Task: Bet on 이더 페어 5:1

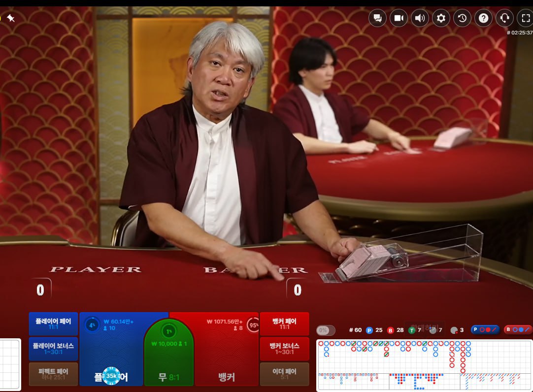Action: (x=285, y=374)
